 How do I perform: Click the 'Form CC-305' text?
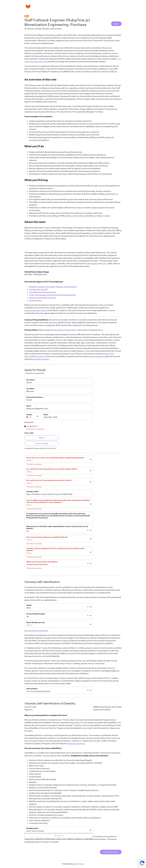[x=30, y=707]
